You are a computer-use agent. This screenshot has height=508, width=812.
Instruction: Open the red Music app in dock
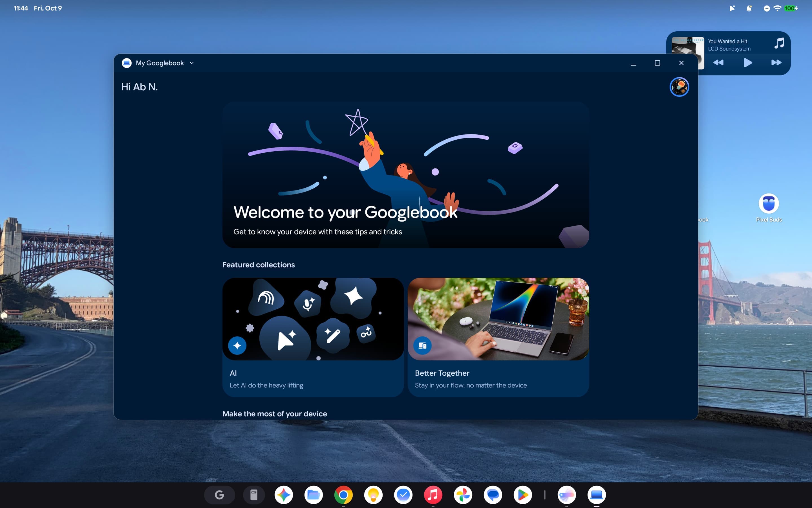pos(433,494)
